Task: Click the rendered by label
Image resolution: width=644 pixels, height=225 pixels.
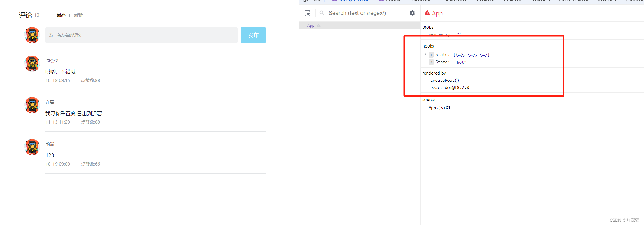Action: click(434, 73)
